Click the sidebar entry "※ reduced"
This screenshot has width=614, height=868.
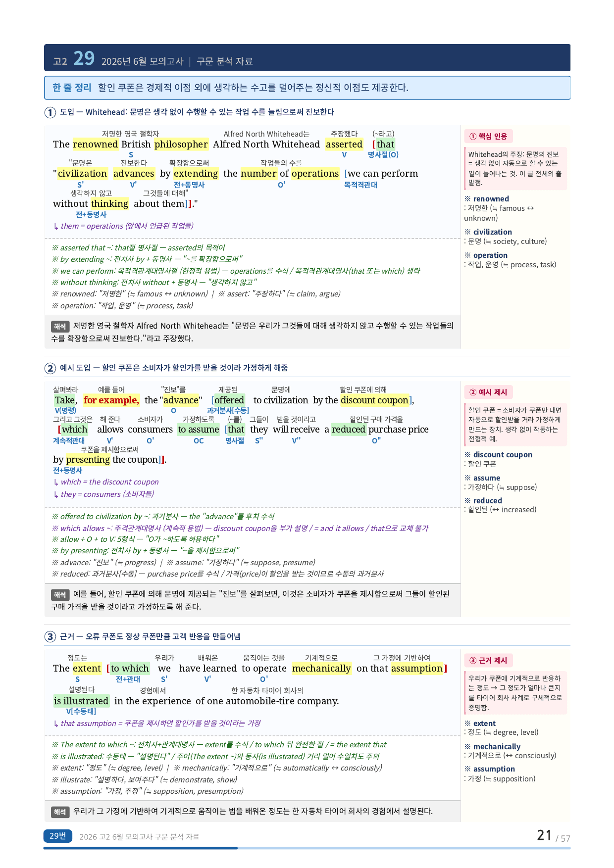[483, 500]
